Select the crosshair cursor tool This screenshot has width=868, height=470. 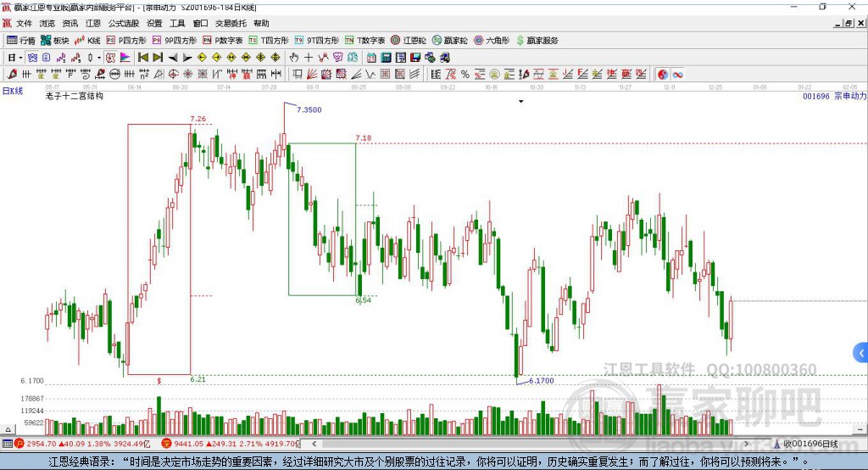(x=309, y=58)
